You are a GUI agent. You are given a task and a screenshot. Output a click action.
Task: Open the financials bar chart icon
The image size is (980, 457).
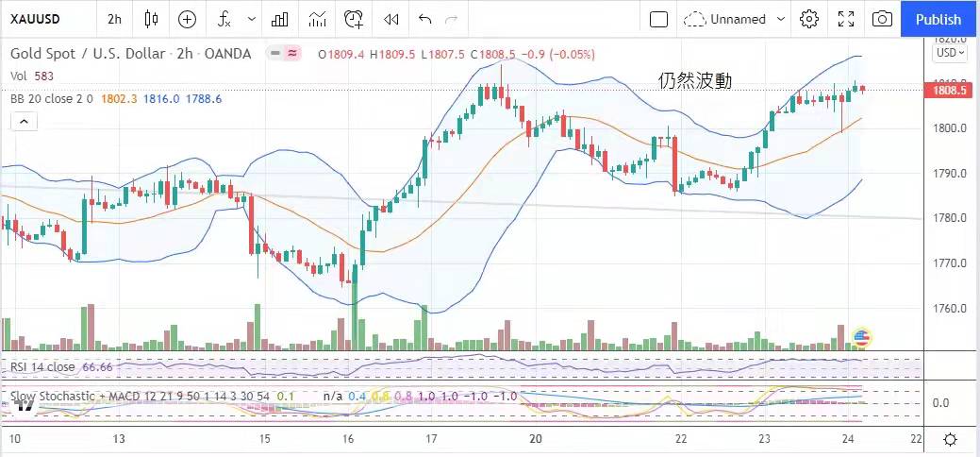point(280,19)
